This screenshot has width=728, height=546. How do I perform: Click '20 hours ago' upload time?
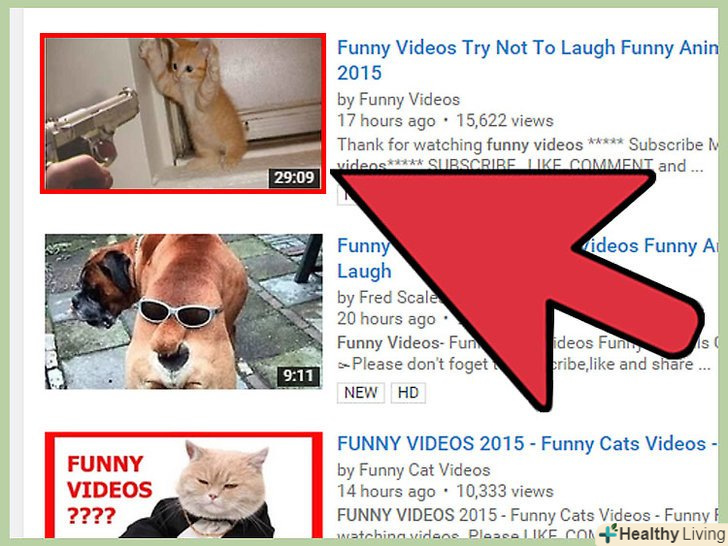(x=386, y=319)
